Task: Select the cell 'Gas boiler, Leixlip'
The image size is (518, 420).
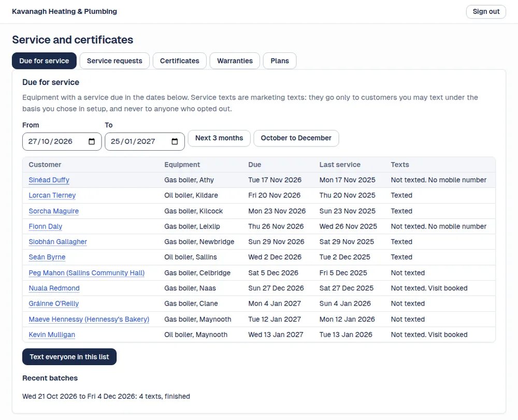Action: coord(192,226)
